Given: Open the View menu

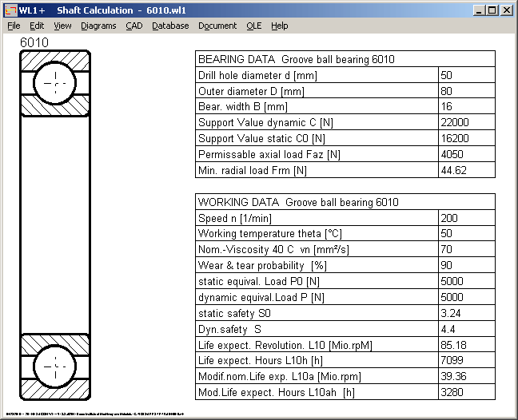Looking at the screenshot, I should pos(62,26).
